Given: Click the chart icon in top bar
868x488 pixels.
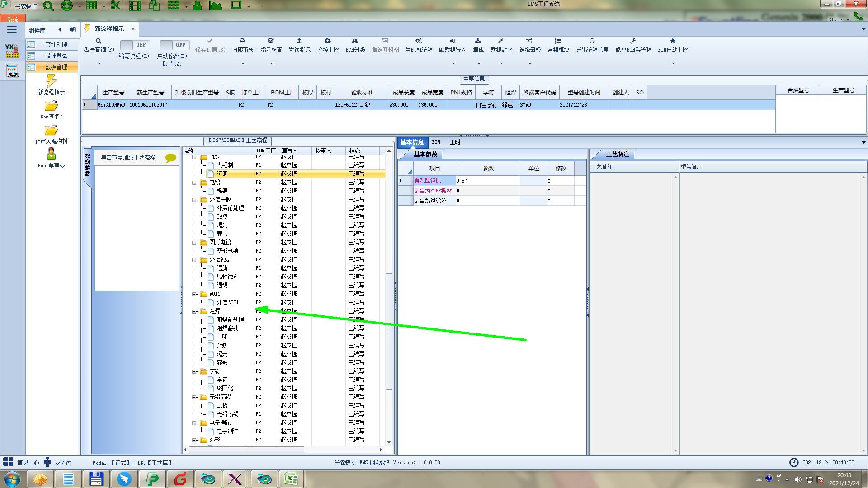Looking at the screenshot, I should coord(216,6).
